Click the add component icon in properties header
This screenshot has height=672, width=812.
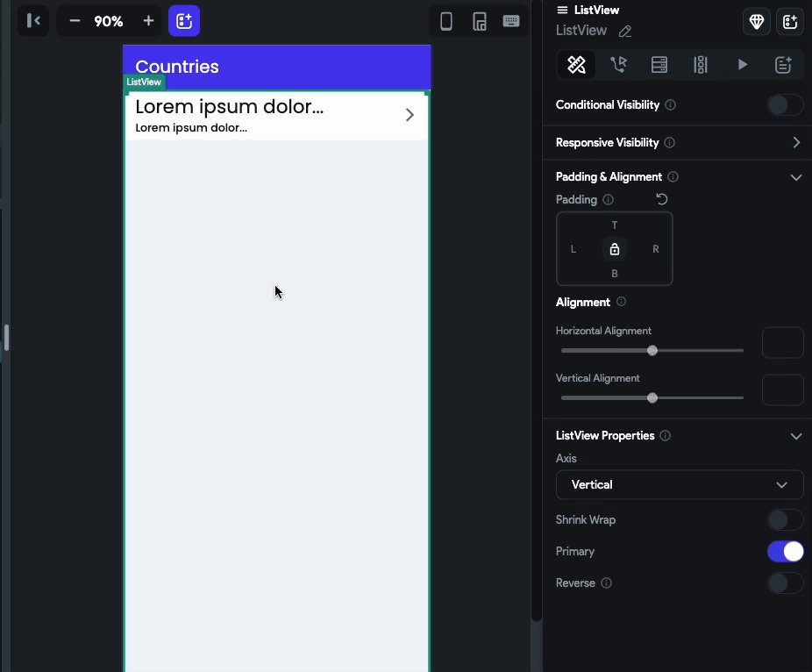click(x=790, y=22)
